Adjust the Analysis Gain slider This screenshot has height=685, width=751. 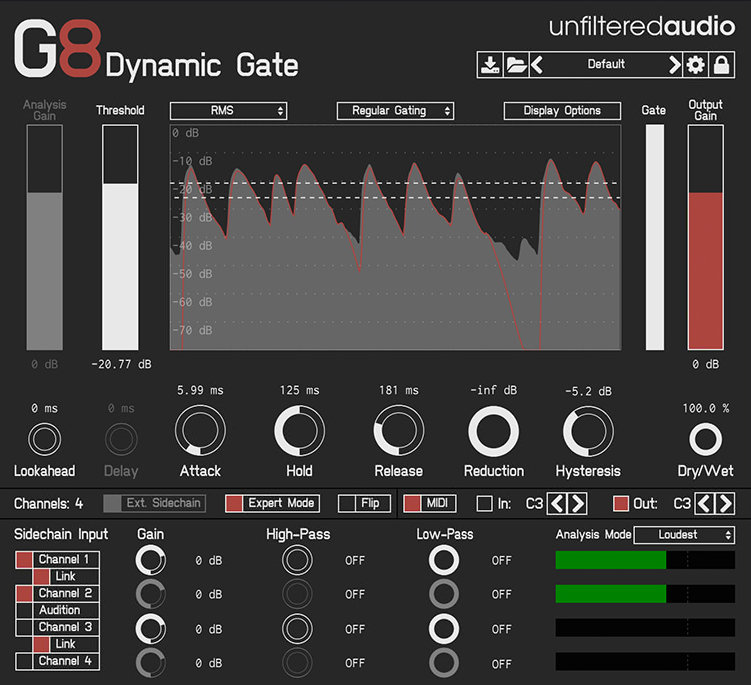[x=45, y=238]
